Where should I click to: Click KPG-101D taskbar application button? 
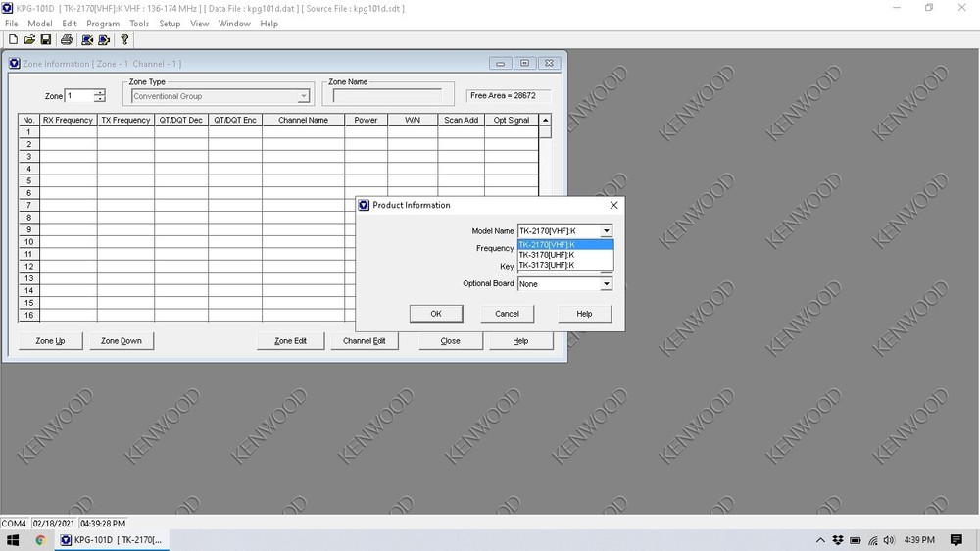(x=112, y=540)
